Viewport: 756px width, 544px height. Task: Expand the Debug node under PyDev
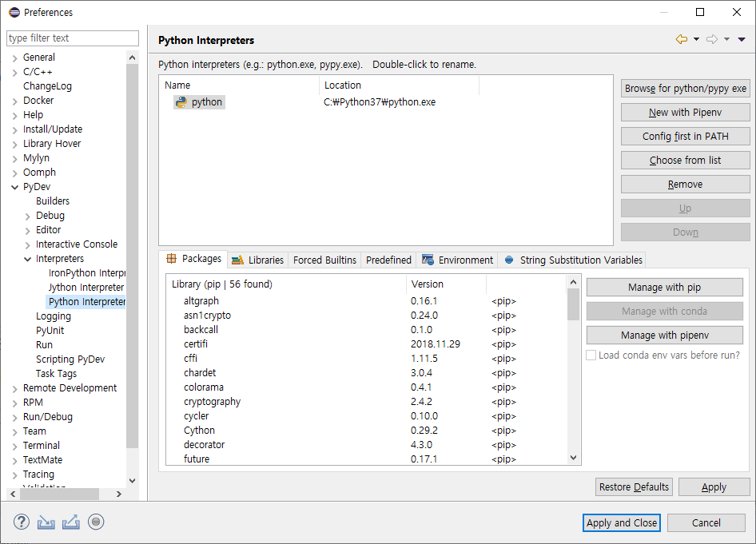(27, 216)
